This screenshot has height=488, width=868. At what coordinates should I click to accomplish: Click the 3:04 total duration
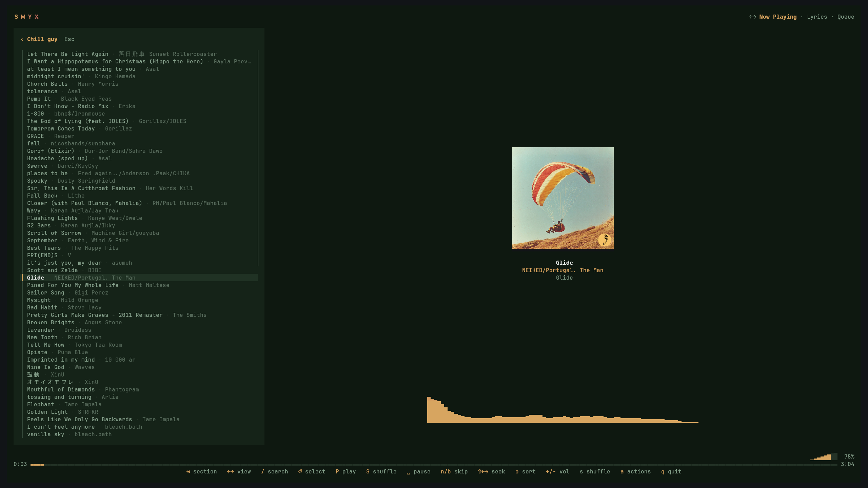pyautogui.click(x=847, y=464)
